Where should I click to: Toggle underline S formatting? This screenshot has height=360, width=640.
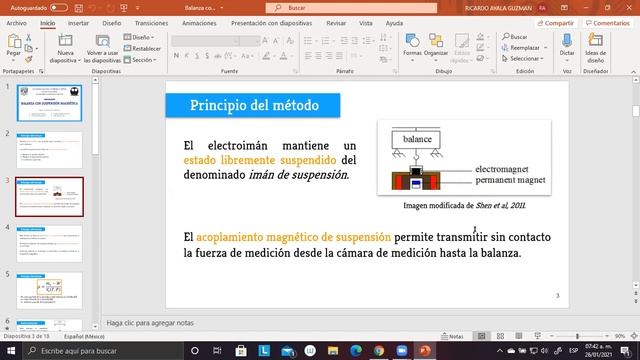tap(197, 56)
